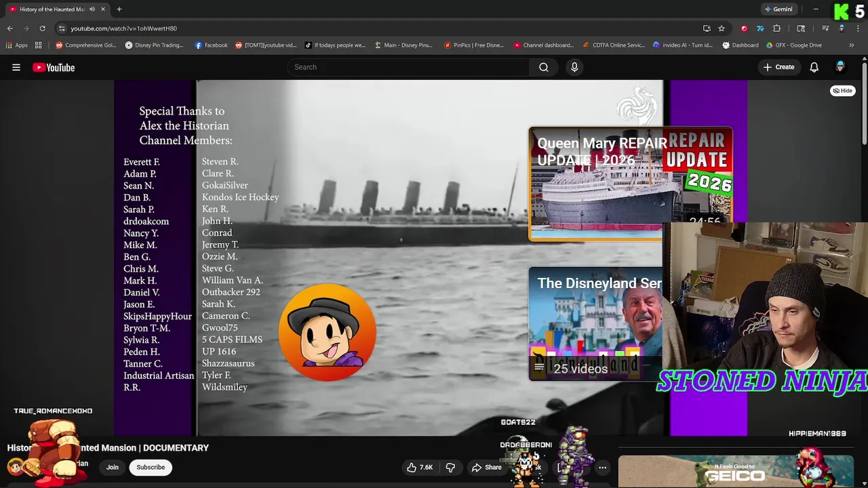Image resolution: width=868 pixels, height=488 pixels.
Task: Open the Channel dashboard bookmark
Action: (x=544, y=45)
